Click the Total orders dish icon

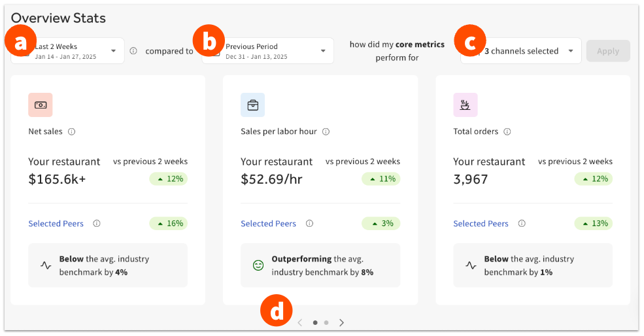pyautogui.click(x=465, y=105)
